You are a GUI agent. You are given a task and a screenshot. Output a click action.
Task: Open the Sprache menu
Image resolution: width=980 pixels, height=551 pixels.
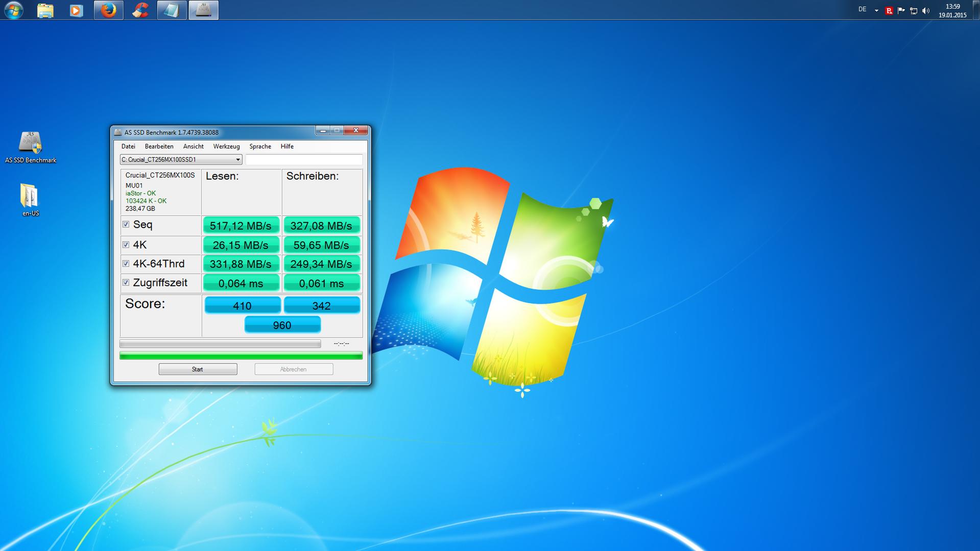[x=260, y=146]
